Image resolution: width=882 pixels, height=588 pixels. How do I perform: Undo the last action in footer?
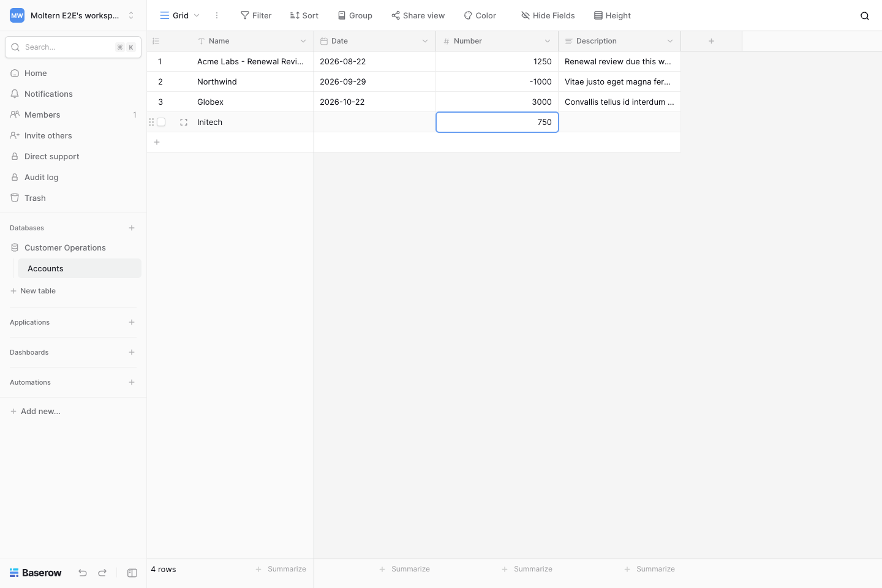click(83, 573)
